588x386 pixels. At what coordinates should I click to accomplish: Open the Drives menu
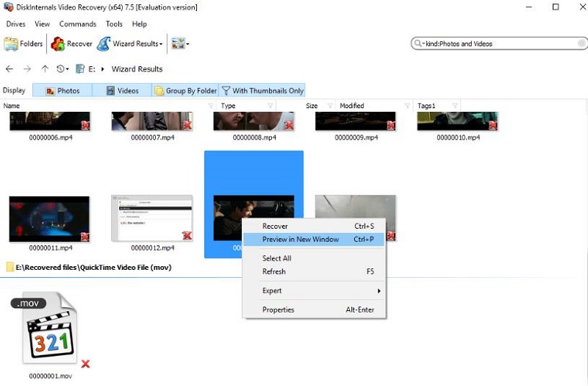(15, 24)
